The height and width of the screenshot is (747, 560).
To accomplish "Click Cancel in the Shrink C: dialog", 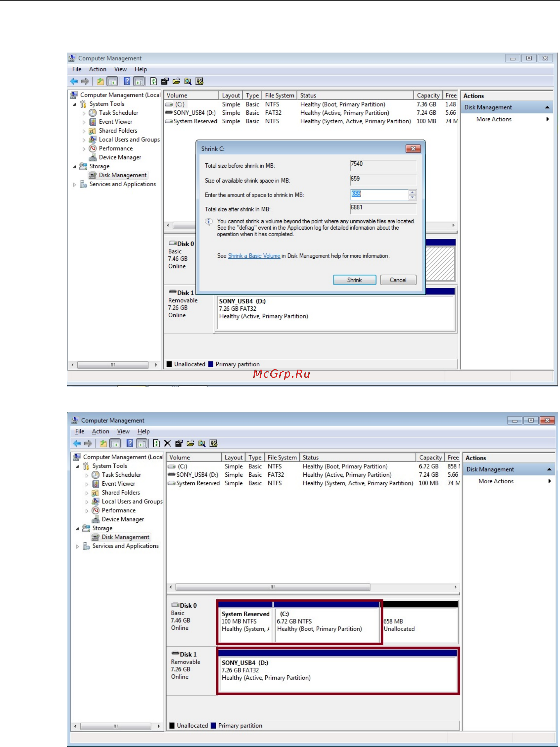I will point(398,280).
